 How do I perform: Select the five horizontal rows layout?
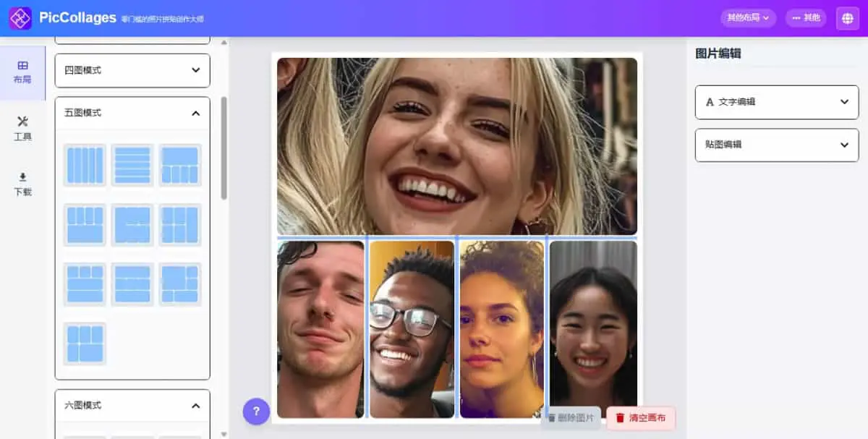(132, 165)
